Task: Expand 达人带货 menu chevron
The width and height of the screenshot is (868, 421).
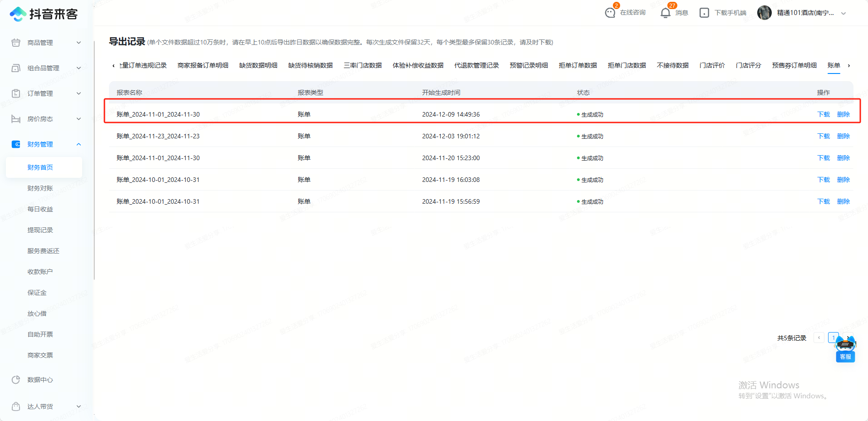Action: (79, 406)
